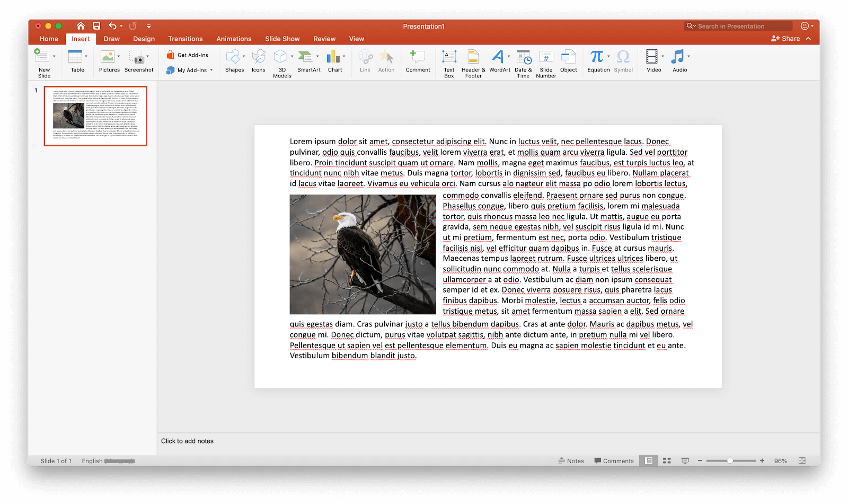Click the Object insert icon
Screen dimensions: 848x504
(569, 56)
